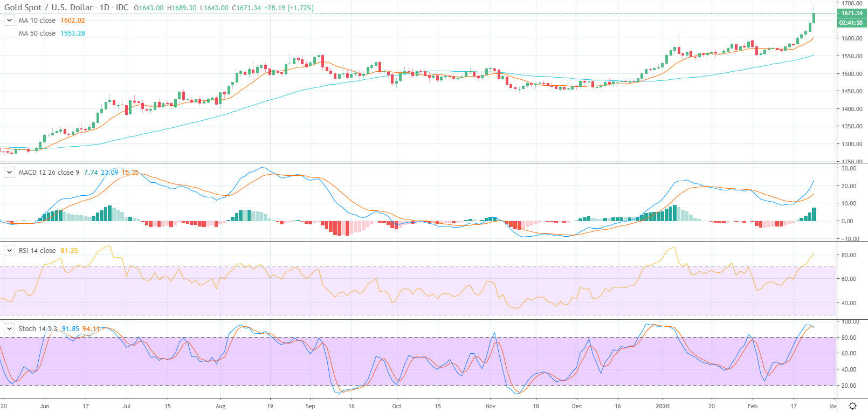
Task: Click the 1500.00 price axis label
Action: click(852, 74)
